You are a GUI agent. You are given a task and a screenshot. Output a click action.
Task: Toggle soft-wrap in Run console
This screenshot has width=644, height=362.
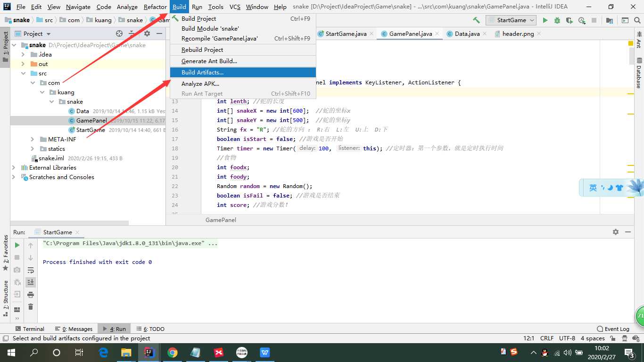pos(31,270)
